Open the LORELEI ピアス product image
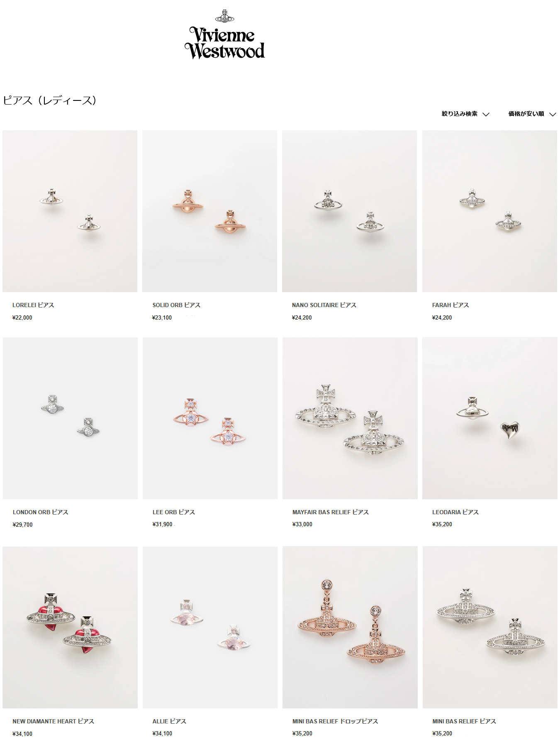The height and width of the screenshot is (747, 560). (70, 211)
